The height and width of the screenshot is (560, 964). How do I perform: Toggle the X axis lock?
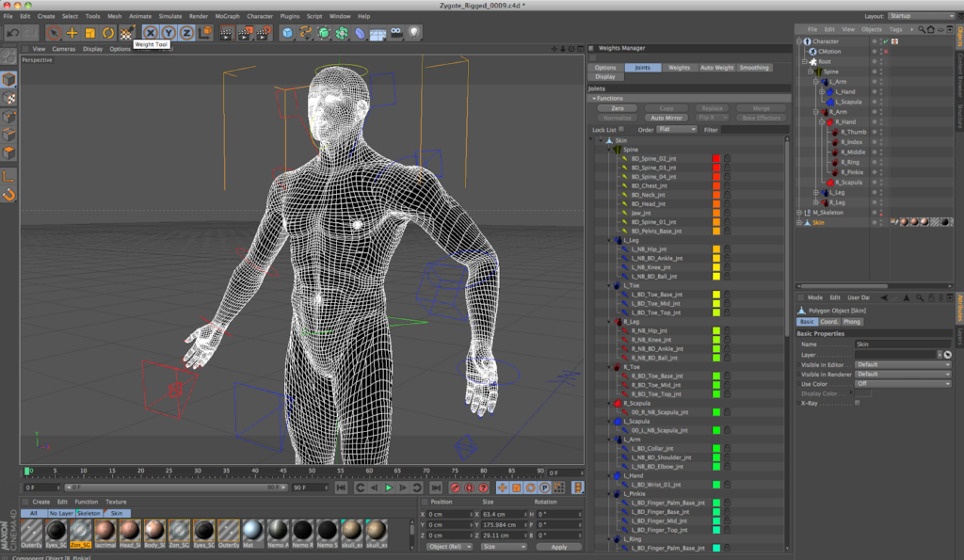pos(150,33)
